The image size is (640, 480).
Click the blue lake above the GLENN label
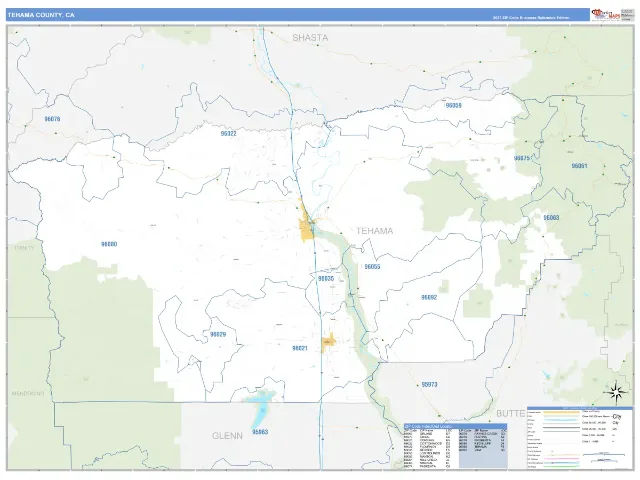[x=260, y=408]
